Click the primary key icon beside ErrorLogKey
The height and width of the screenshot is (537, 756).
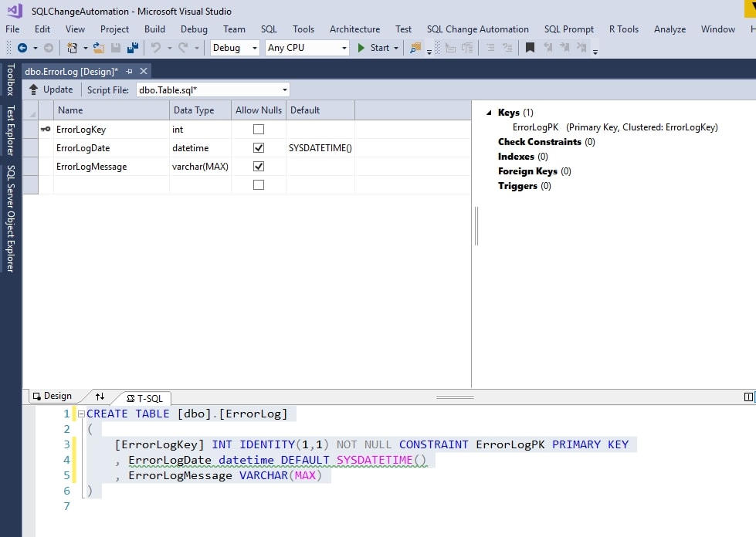coord(46,129)
